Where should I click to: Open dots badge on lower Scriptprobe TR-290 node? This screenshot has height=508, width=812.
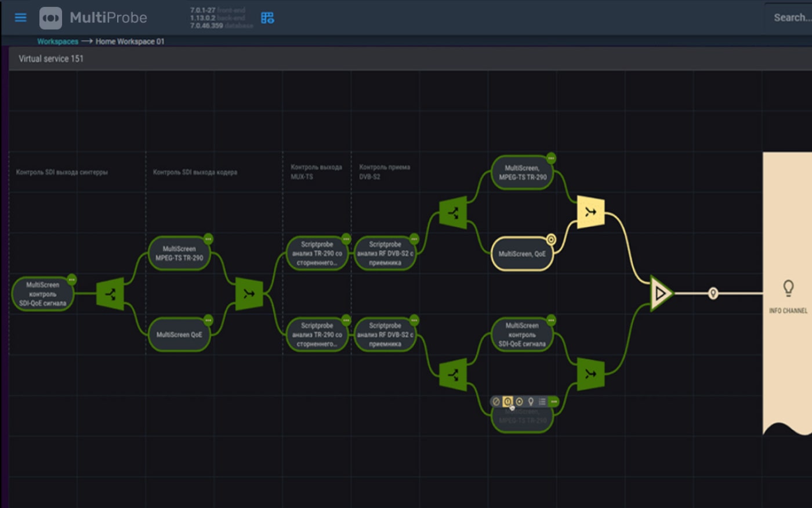point(346,320)
